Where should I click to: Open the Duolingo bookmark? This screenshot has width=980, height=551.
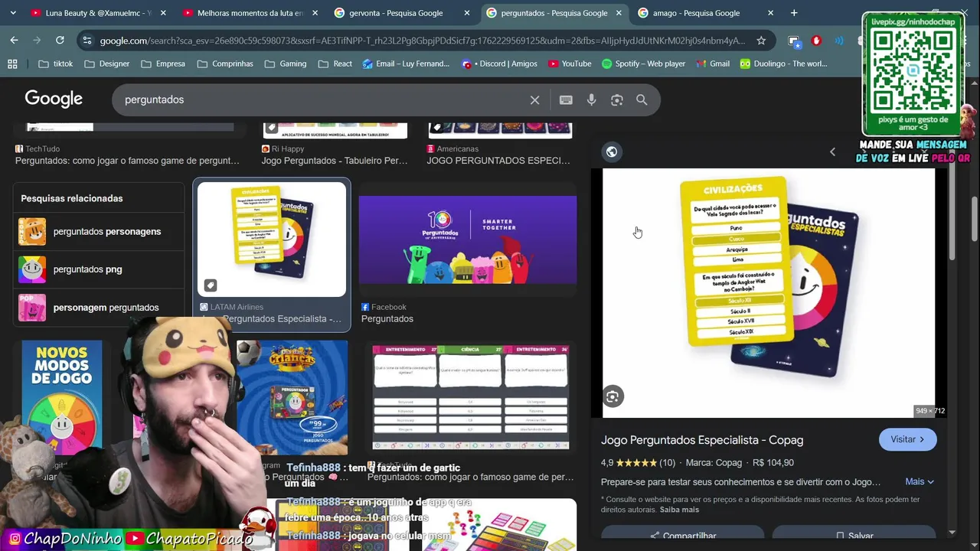[783, 64]
